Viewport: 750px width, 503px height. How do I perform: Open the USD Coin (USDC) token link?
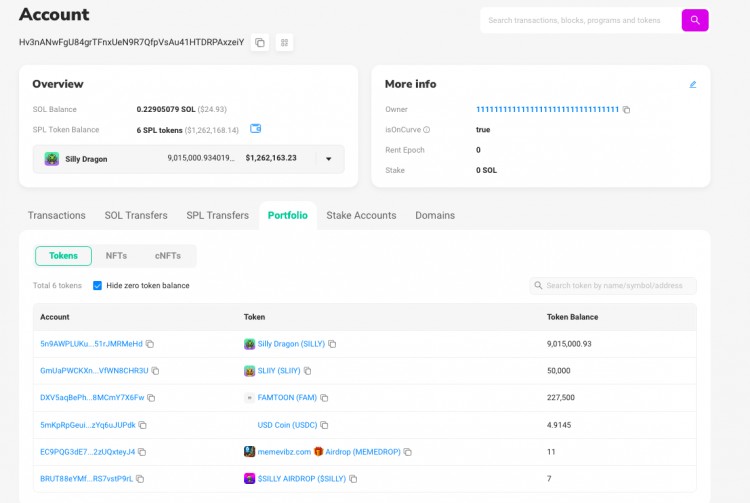click(x=287, y=425)
